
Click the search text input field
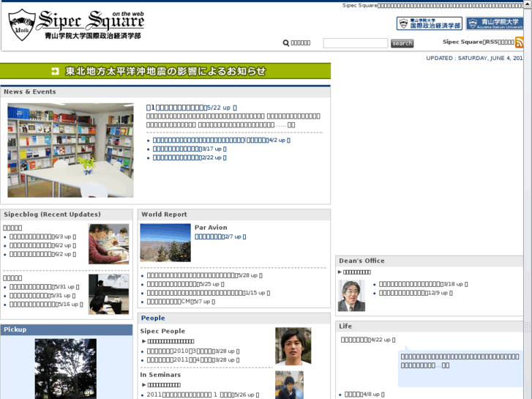(x=355, y=43)
